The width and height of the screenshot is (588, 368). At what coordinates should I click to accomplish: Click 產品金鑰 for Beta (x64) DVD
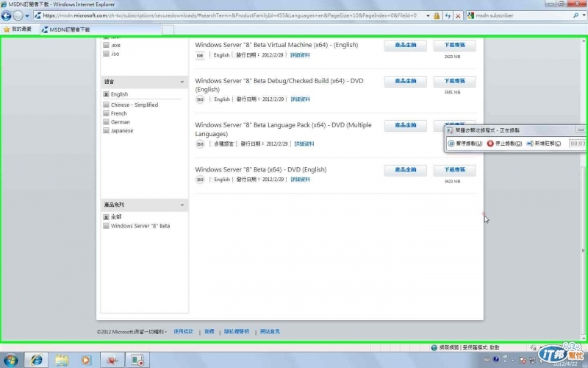[x=406, y=170]
